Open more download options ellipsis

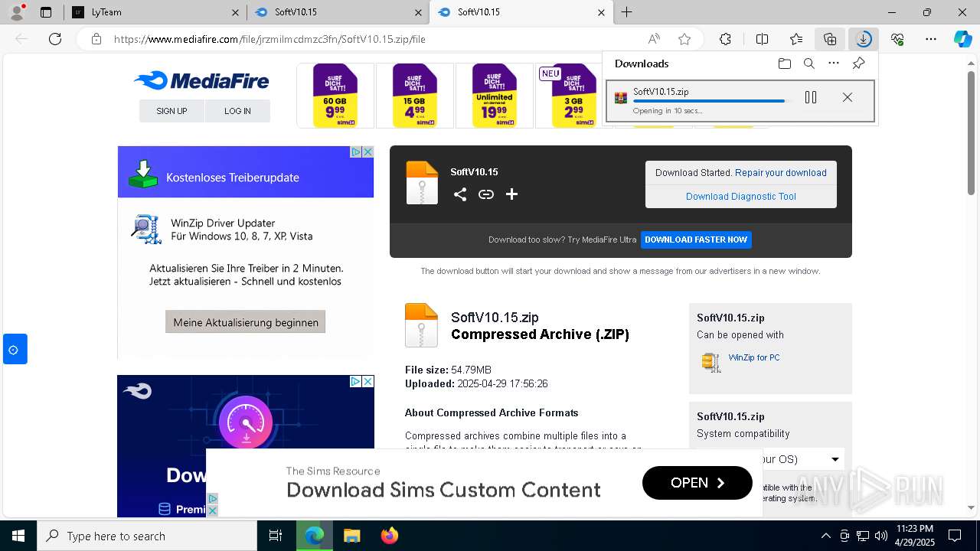pyautogui.click(x=834, y=64)
